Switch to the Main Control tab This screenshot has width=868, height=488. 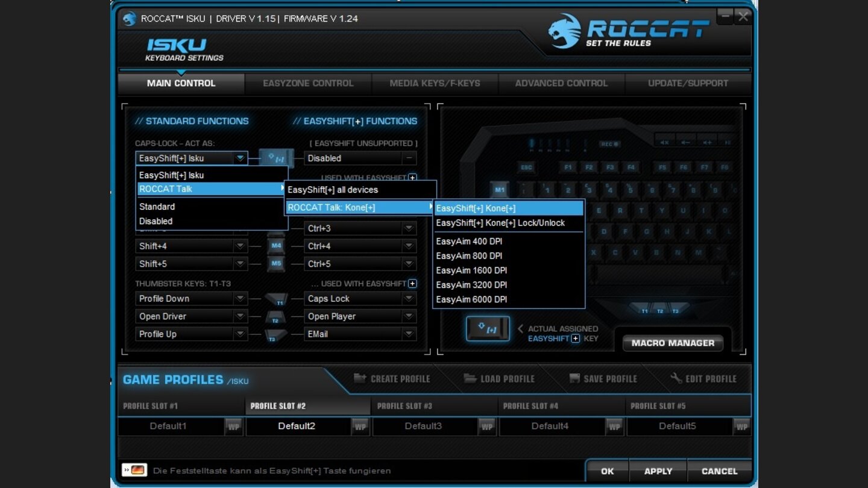(181, 83)
